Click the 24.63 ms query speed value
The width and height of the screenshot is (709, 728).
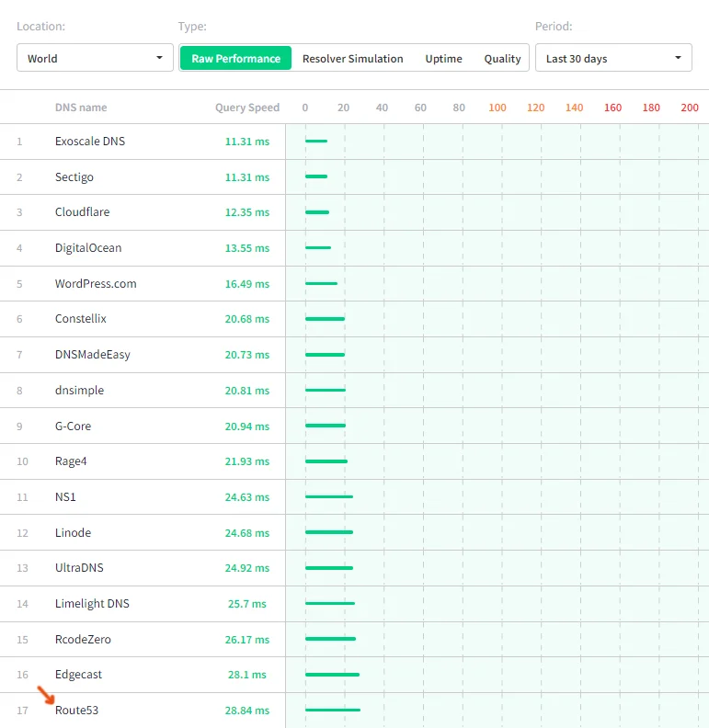pos(247,497)
